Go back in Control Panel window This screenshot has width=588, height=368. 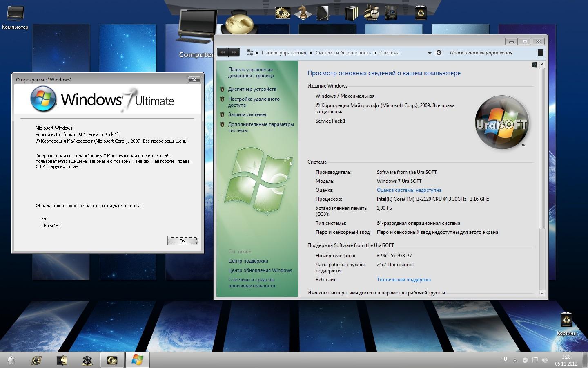[x=223, y=52]
